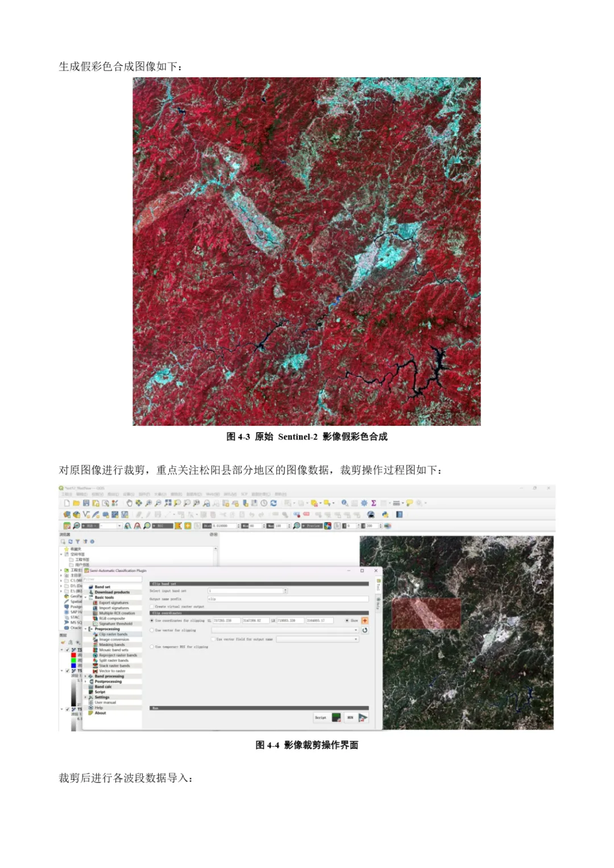Image resolution: width=614 pixels, height=868 pixels.
Task: Click the Filter search box in plugin
Action: click(x=113, y=579)
